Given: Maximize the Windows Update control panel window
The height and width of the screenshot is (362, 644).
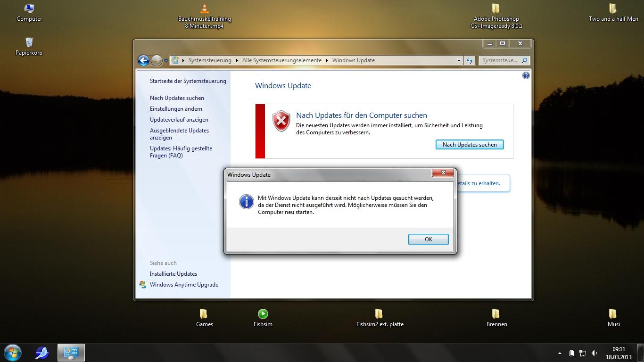Looking at the screenshot, I should coord(503,43).
